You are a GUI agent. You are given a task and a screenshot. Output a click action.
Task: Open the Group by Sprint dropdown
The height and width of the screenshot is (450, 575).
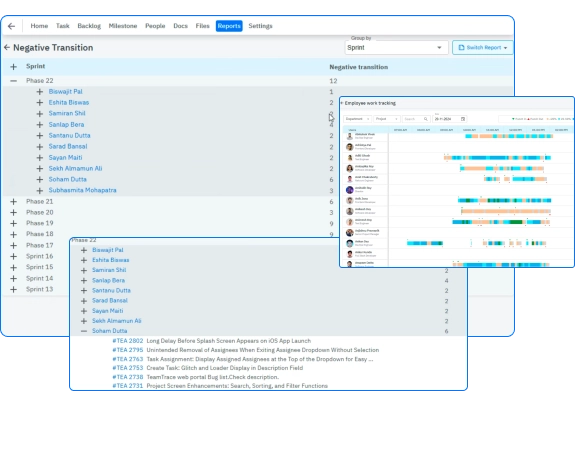point(396,48)
